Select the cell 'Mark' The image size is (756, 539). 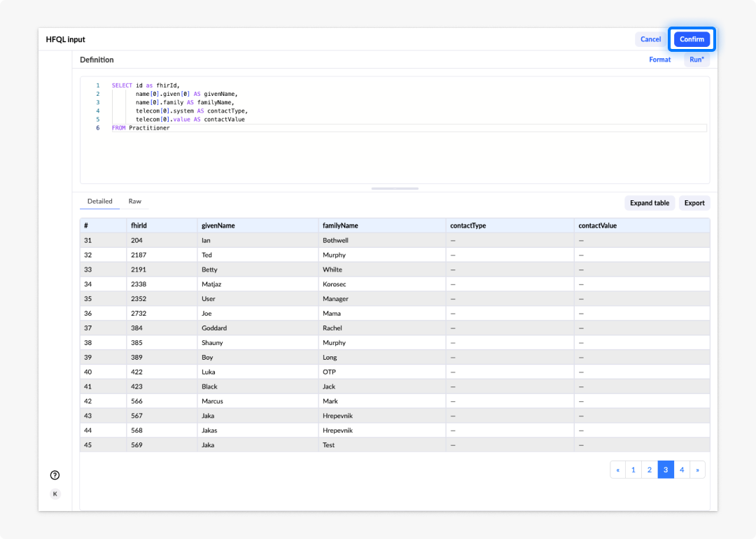(x=382, y=401)
